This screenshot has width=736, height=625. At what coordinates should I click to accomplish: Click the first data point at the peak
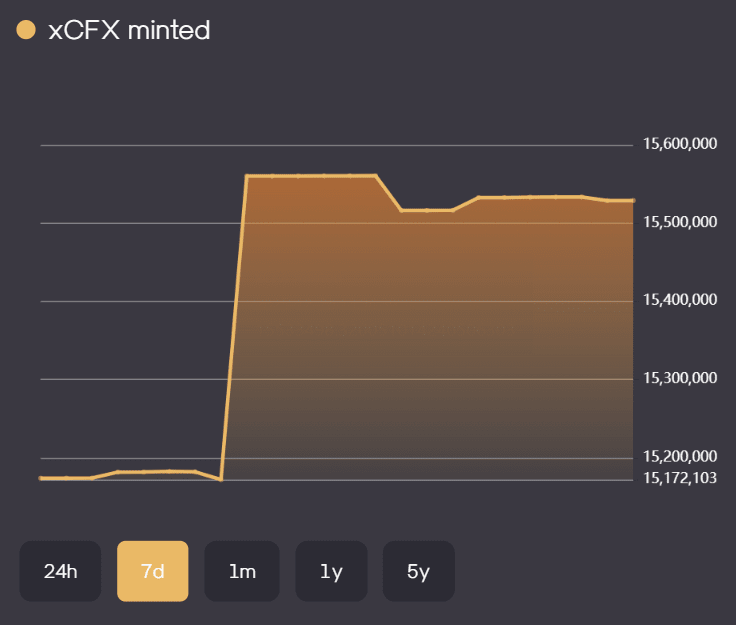pos(247,176)
